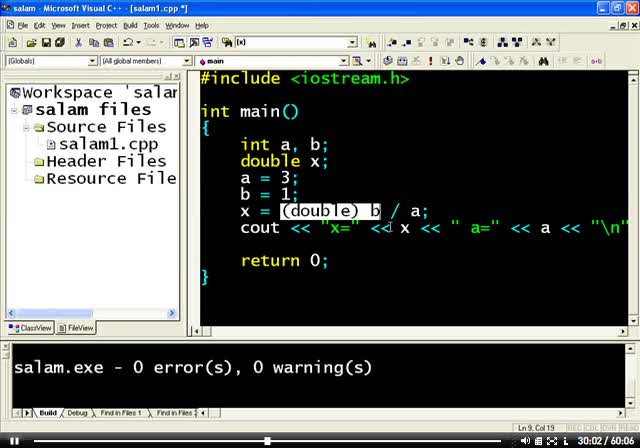Select the Debug output tab

77,413
